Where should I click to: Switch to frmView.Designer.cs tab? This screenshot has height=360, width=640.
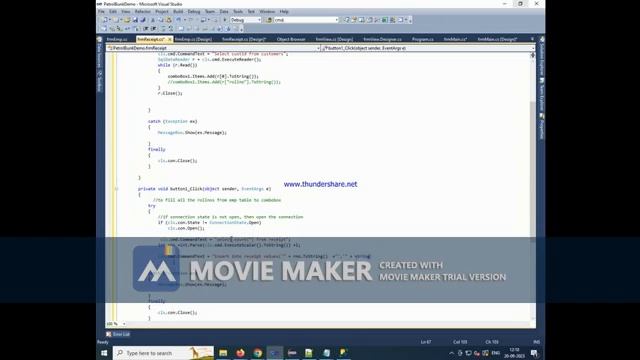[382, 39]
